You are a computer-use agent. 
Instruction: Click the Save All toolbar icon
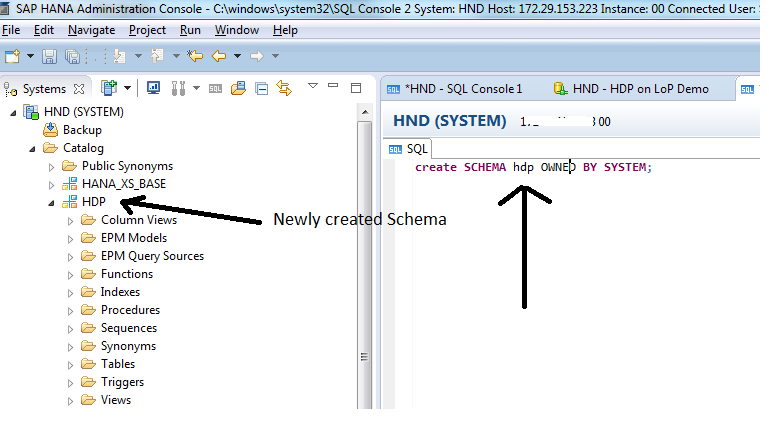pos(72,56)
